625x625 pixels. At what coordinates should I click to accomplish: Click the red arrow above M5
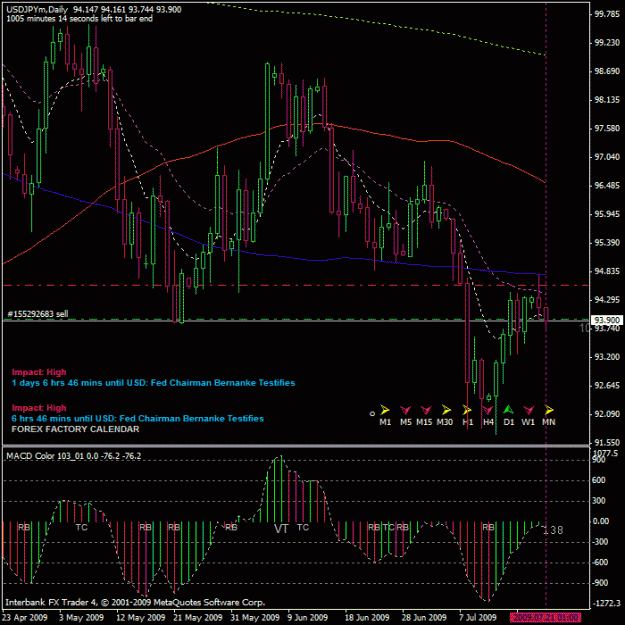tap(405, 410)
